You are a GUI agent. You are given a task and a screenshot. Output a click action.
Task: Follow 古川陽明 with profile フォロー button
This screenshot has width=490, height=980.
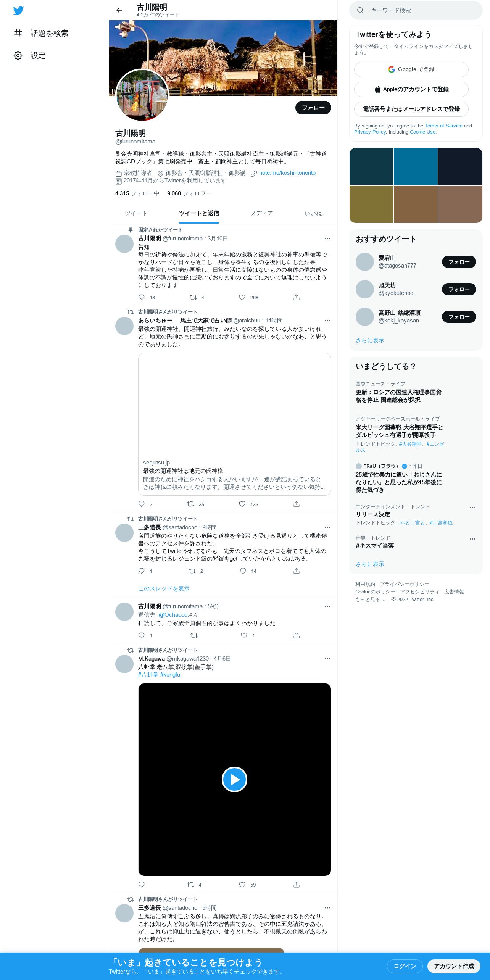coord(313,108)
